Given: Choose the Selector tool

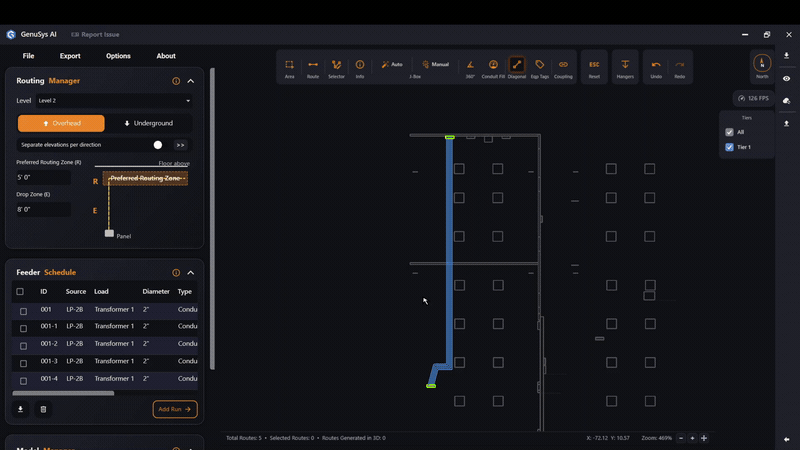Looking at the screenshot, I should click(336, 68).
